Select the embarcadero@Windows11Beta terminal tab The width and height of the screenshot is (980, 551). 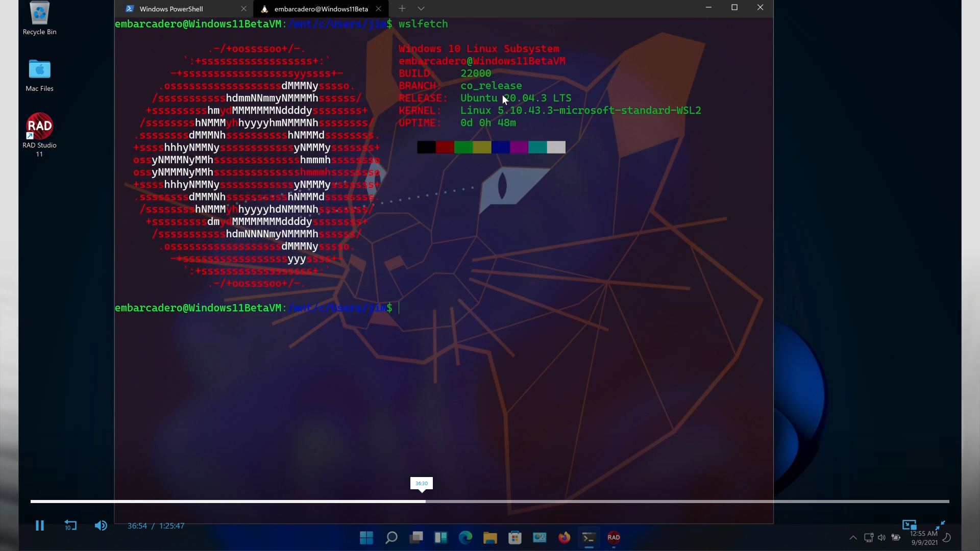click(x=321, y=9)
